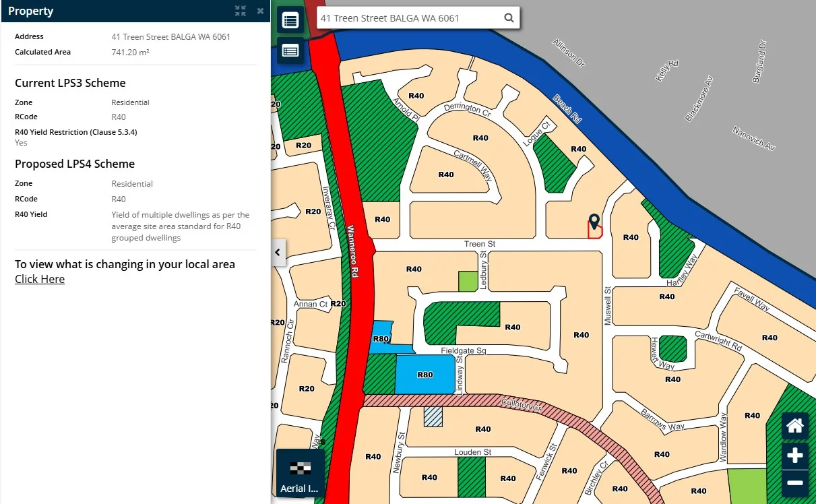Click the Barrows Way label
This screenshot has width=816, height=504.
(x=662, y=418)
